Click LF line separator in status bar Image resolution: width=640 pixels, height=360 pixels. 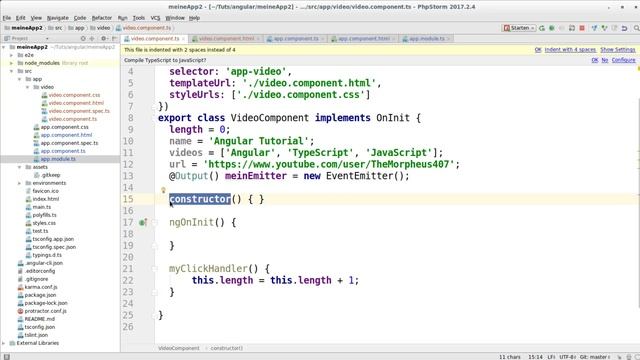click(551, 357)
